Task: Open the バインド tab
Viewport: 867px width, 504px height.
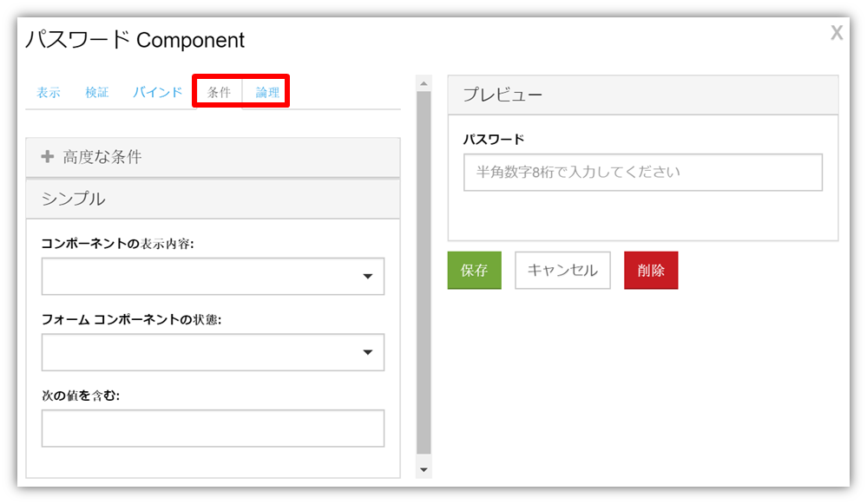Action: [158, 92]
